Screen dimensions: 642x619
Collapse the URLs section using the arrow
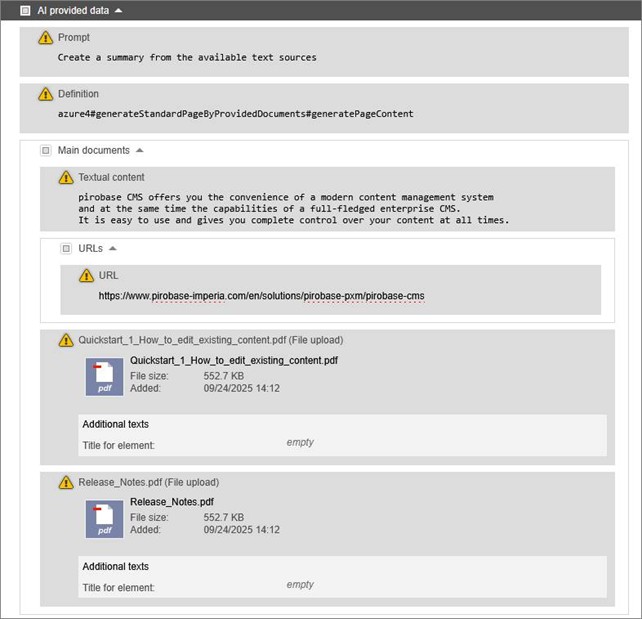click(113, 248)
